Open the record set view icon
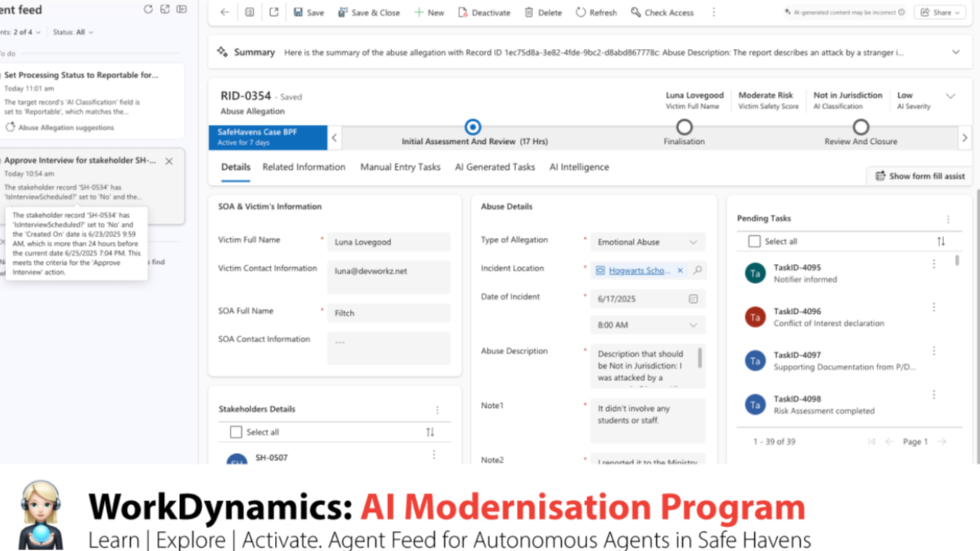 (x=250, y=12)
